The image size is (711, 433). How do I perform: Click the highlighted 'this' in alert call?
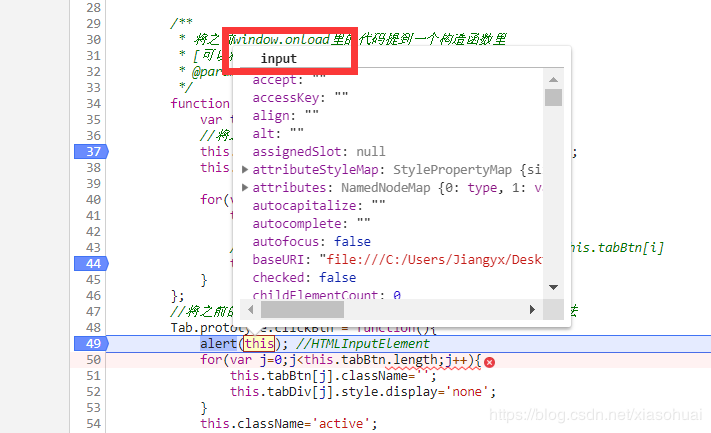259,344
